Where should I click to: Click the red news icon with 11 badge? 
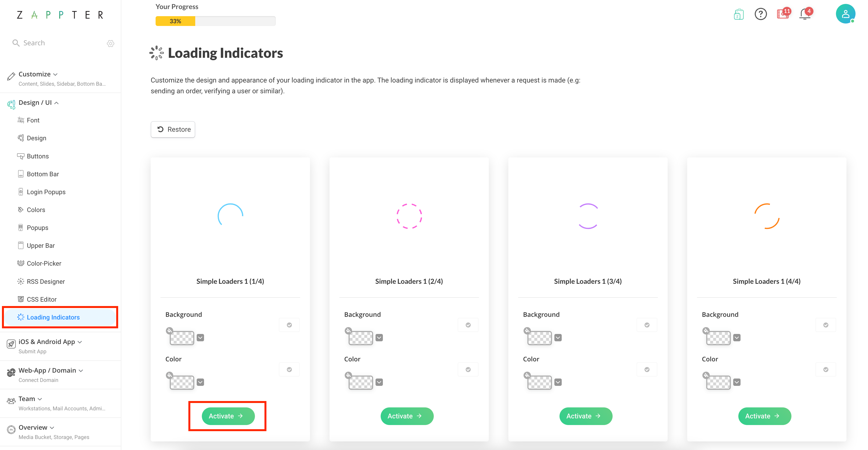click(783, 14)
